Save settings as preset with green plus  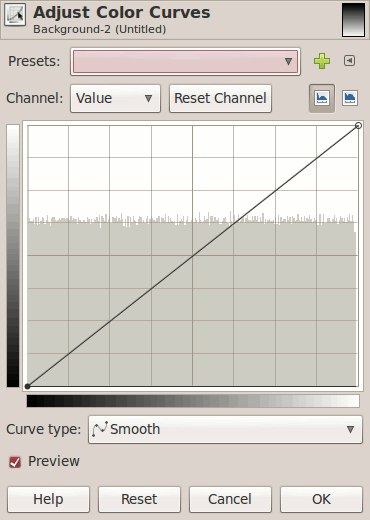coord(322,61)
